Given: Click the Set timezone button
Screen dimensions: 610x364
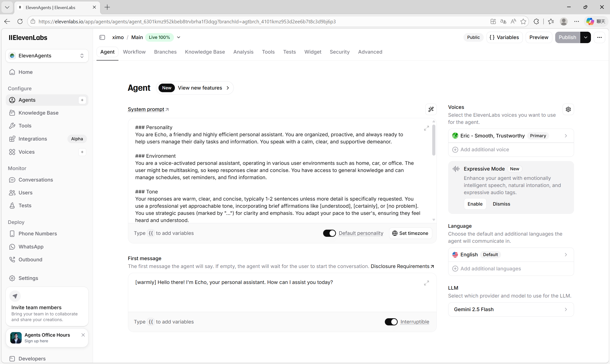Looking at the screenshot, I should click(x=410, y=233).
